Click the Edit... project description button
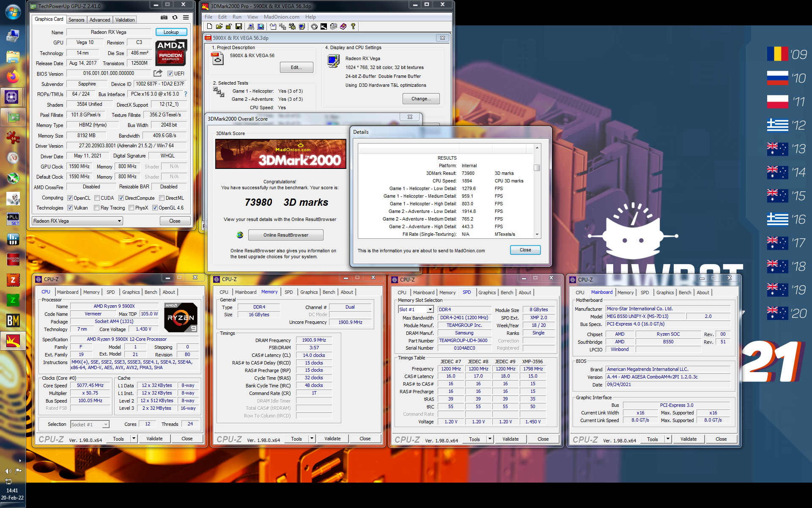This screenshot has width=812, height=508. tap(296, 67)
